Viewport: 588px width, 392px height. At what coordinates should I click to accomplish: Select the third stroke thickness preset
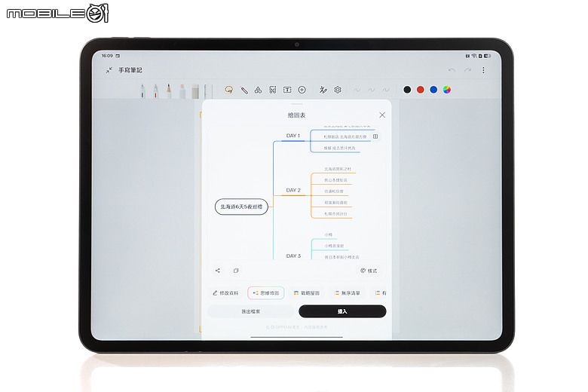click(x=386, y=90)
